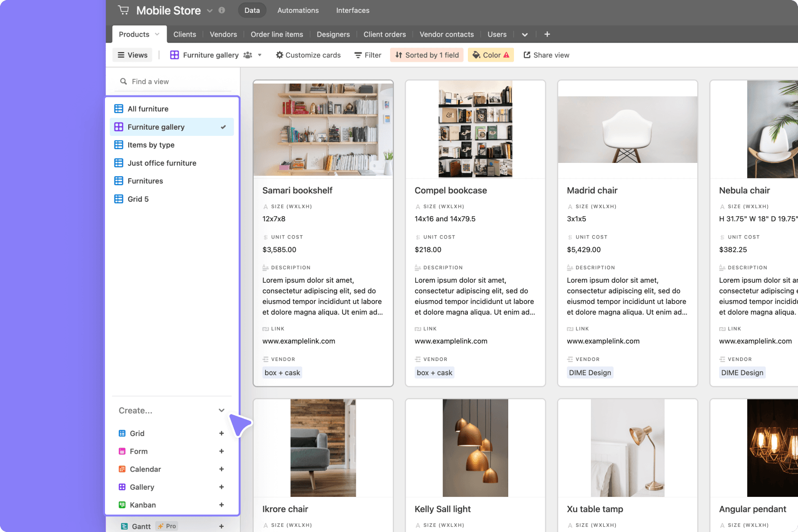
Task: Add a new Gantt view with plus
Action: 221,526
